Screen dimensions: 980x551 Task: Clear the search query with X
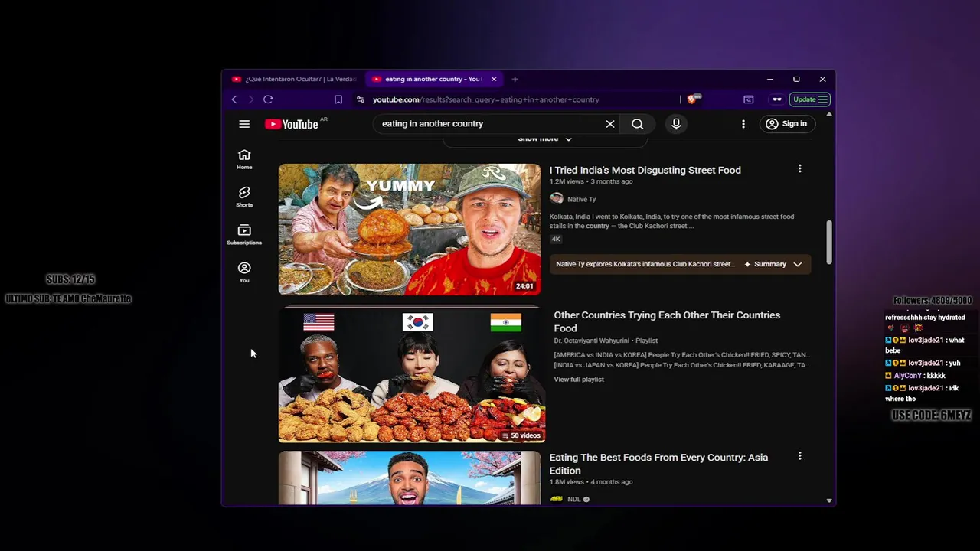pyautogui.click(x=610, y=124)
